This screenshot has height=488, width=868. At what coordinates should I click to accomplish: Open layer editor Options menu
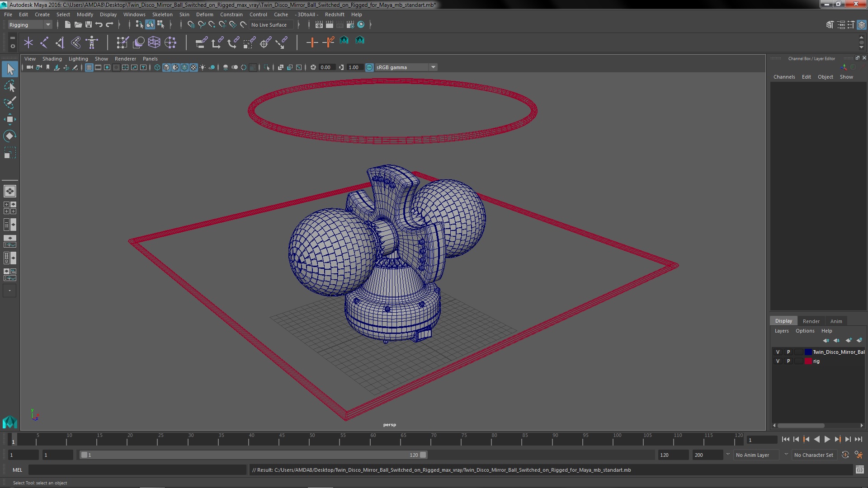pos(805,331)
